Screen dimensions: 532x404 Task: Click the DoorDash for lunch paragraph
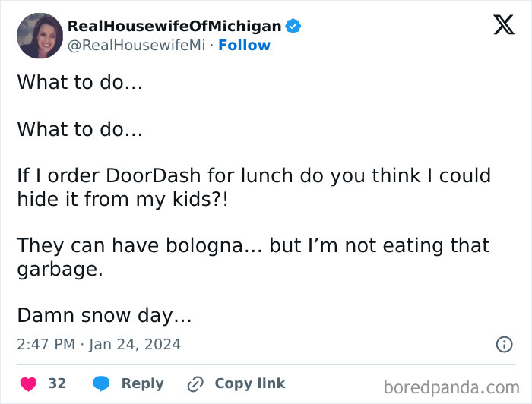coord(254,187)
